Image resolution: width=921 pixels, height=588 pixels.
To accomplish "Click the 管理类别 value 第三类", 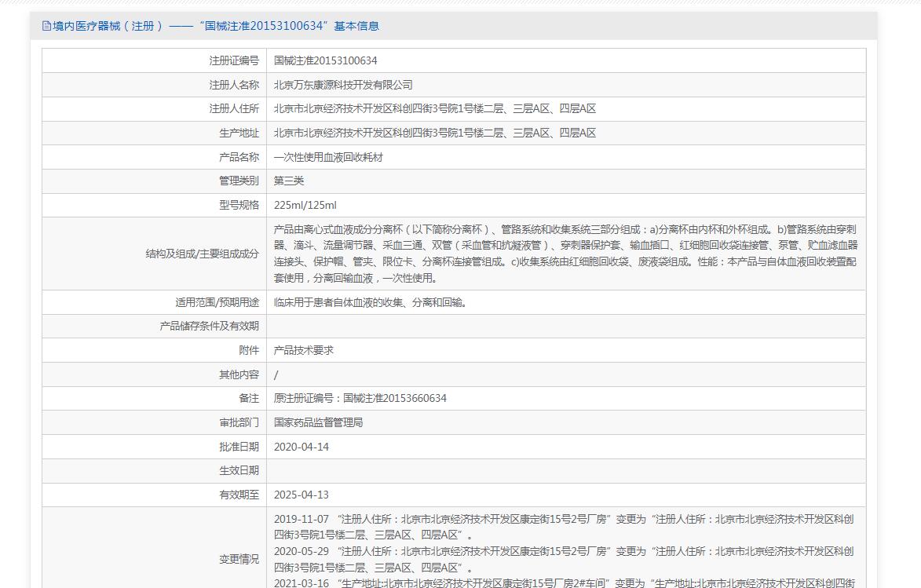I will pos(288,181).
